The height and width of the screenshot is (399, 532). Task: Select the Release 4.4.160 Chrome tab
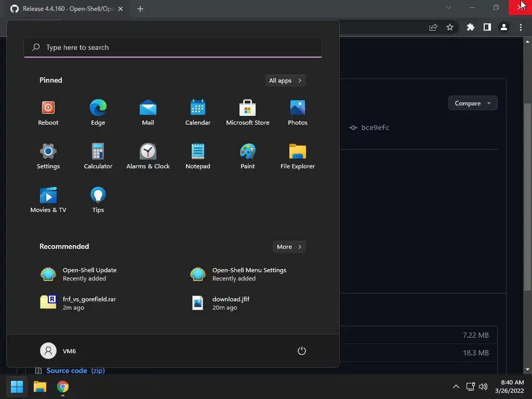coord(66,9)
